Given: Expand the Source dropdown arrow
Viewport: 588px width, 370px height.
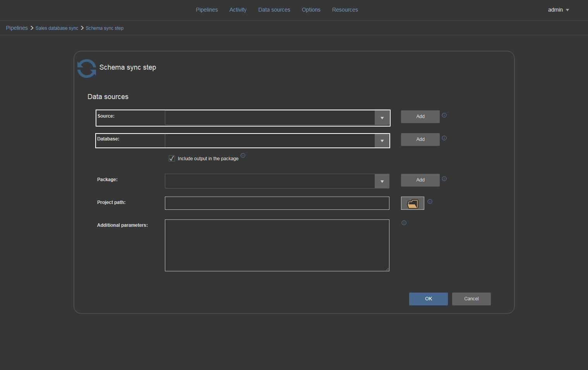Looking at the screenshot, I should point(382,118).
